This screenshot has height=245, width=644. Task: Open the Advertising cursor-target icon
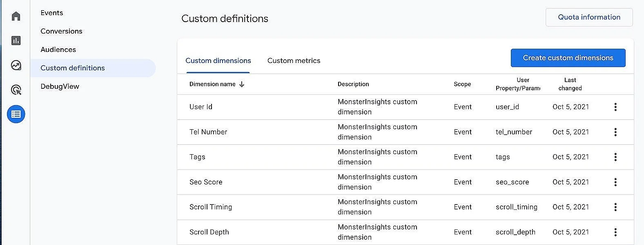click(x=16, y=90)
